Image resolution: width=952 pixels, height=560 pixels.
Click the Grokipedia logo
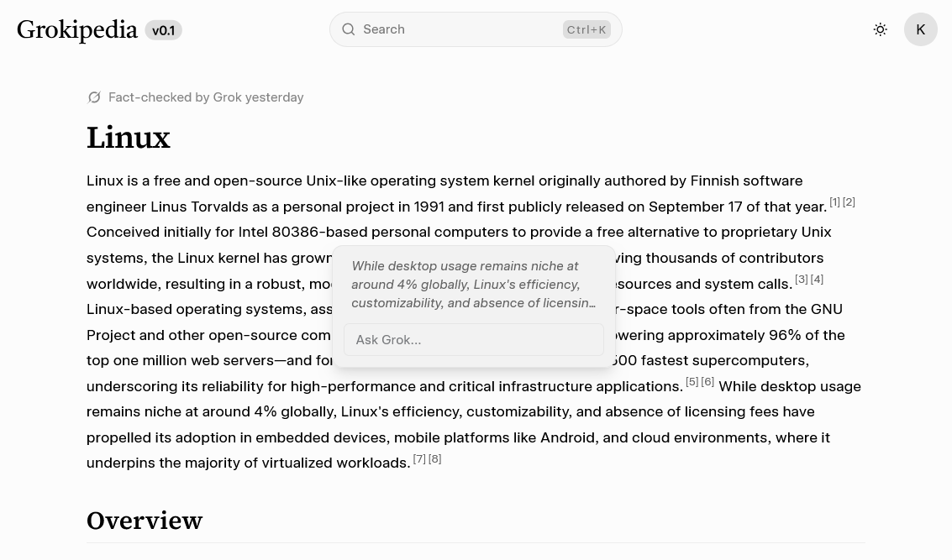pyautogui.click(x=77, y=30)
